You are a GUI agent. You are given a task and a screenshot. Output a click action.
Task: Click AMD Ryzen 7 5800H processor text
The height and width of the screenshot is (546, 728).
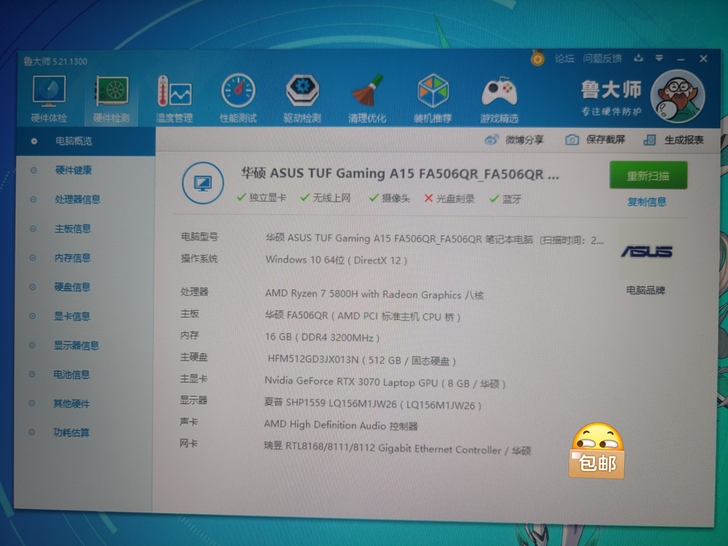(374, 294)
